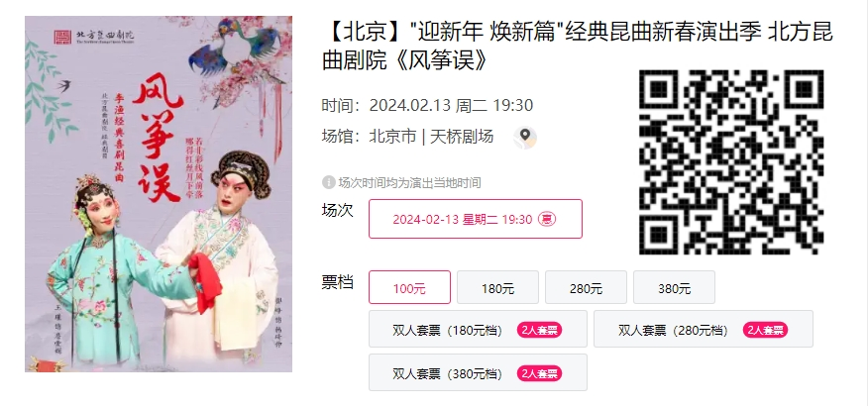This screenshot has width=868, height=406.
Task: Select the 2024-02-13 星期二 19:30 session
Action: point(476,219)
